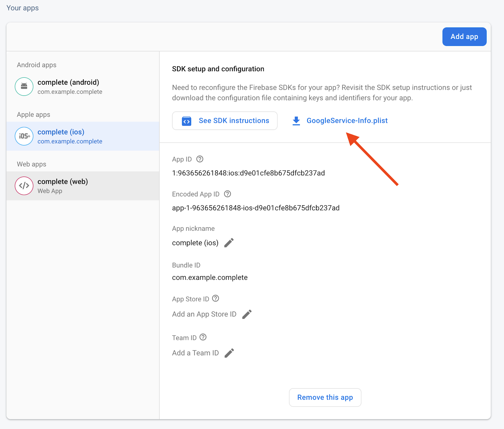Click Remove this app button

pos(325,398)
